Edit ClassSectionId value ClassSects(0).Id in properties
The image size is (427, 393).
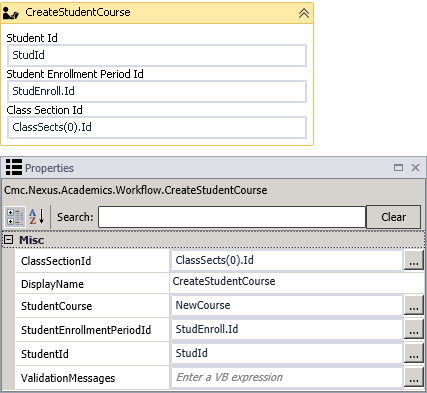tap(287, 260)
